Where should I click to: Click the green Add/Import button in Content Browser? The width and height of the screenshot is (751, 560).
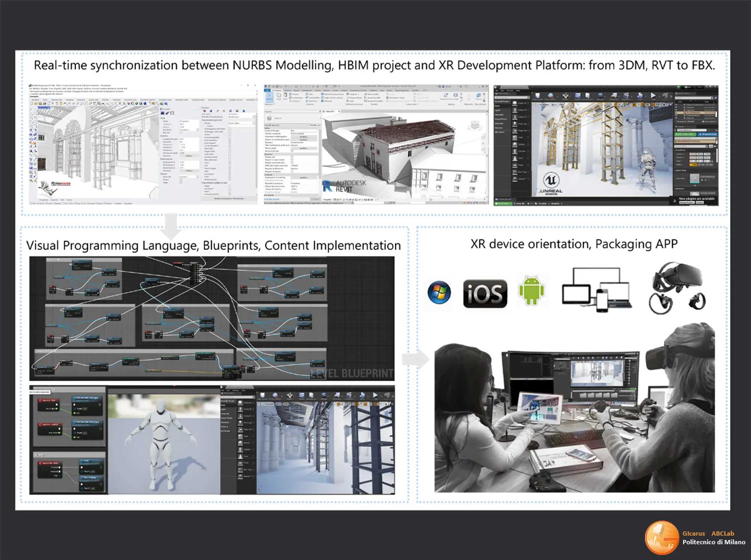click(x=502, y=204)
